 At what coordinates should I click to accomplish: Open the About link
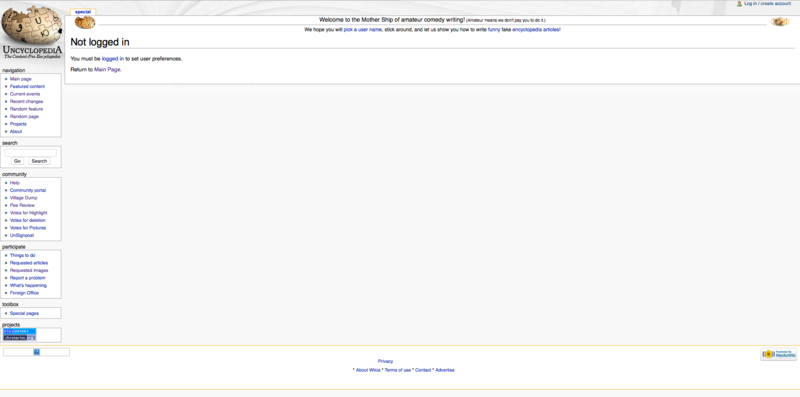point(16,132)
